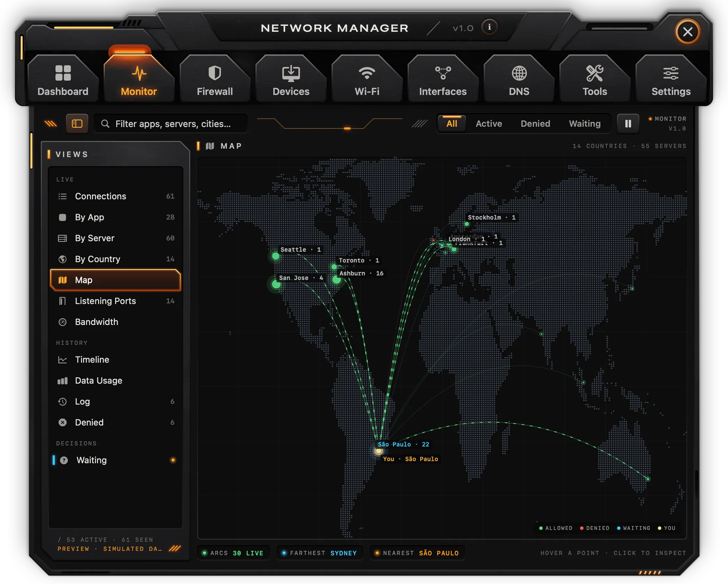
Task: Click the FARTHEST SYDNEY status chip
Action: point(320,553)
